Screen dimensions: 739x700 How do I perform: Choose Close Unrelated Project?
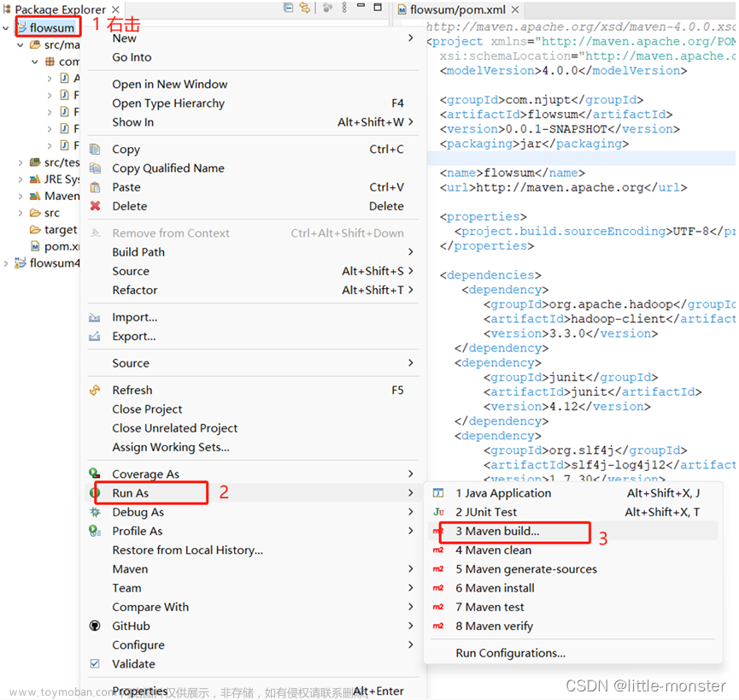coord(253,428)
